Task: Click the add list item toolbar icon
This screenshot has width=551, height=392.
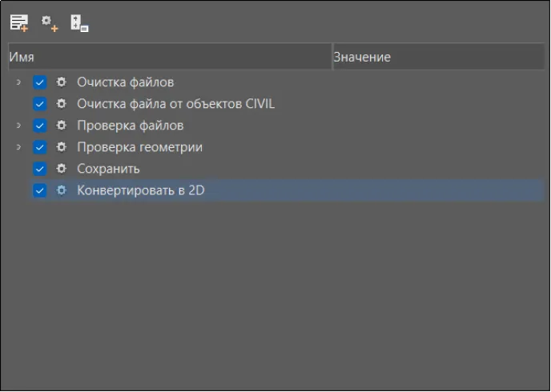Action: [x=18, y=22]
